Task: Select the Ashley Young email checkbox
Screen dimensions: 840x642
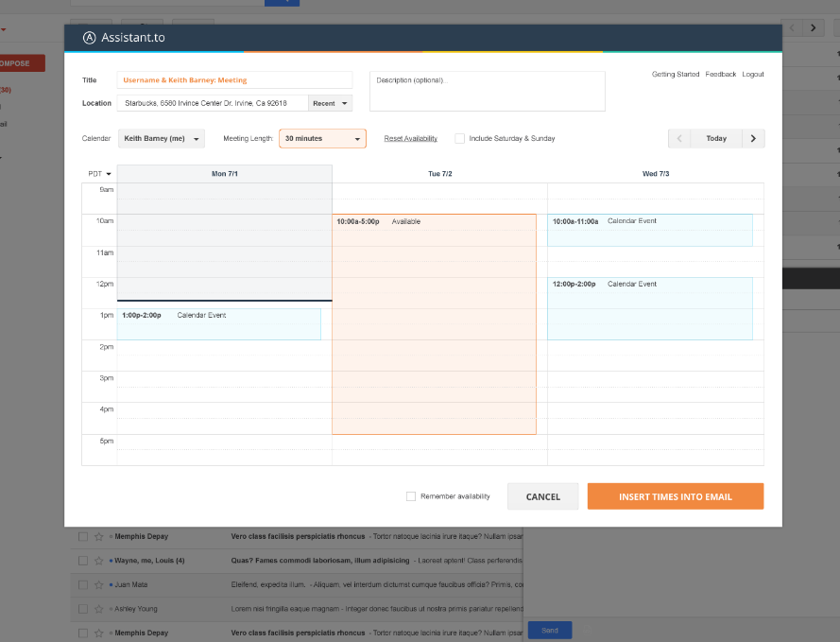Action: [x=83, y=609]
